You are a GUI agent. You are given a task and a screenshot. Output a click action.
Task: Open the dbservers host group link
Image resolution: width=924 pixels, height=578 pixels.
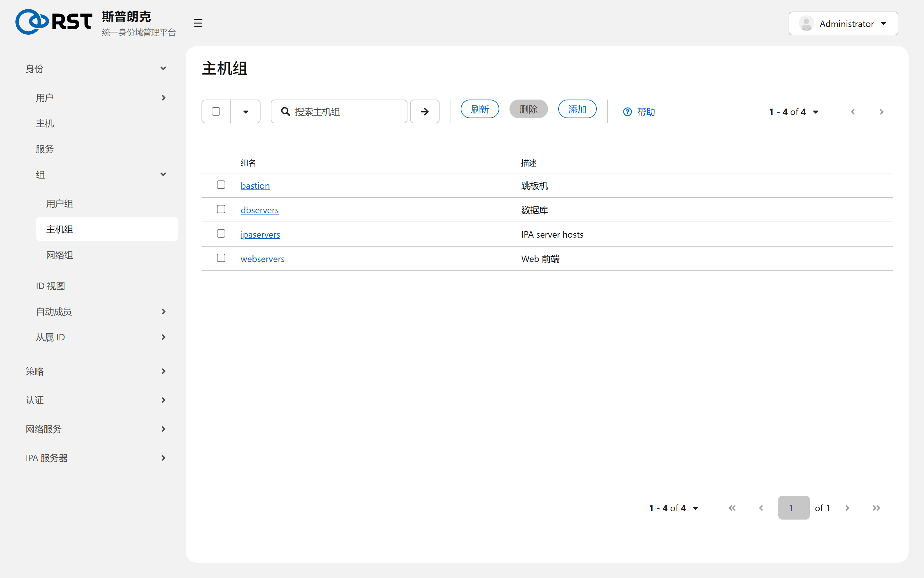tap(260, 210)
